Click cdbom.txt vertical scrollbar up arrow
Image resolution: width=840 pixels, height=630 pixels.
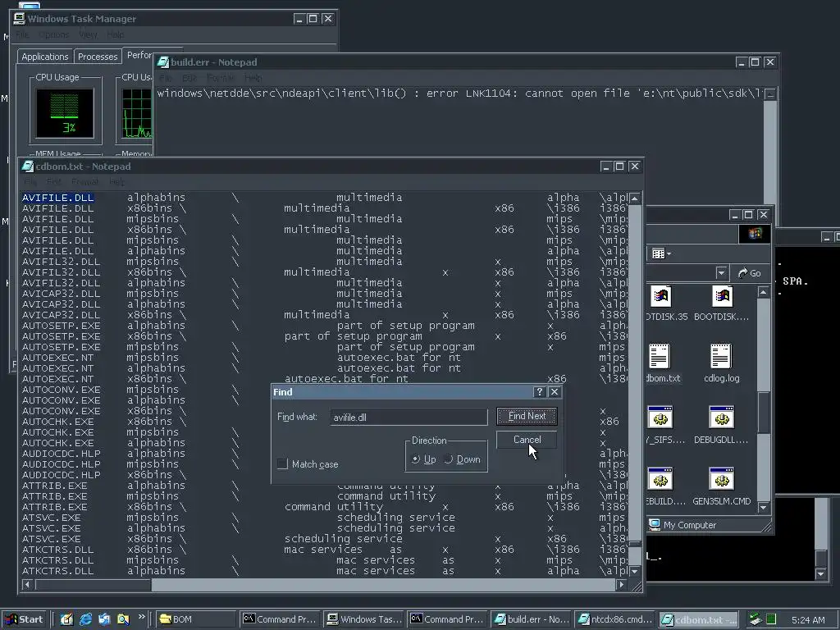[634, 199]
